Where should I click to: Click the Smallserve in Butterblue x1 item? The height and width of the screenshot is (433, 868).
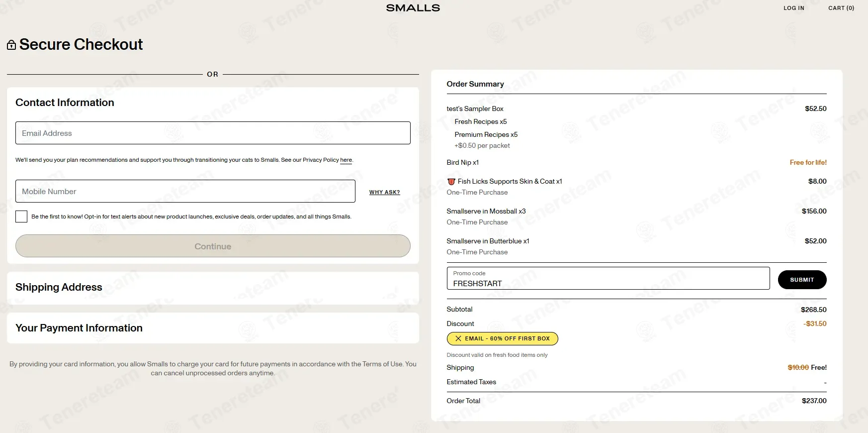(488, 241)
